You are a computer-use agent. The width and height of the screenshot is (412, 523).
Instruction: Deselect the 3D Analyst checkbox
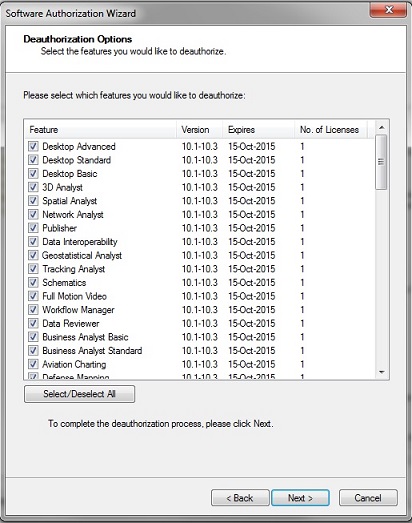(33, 187)
